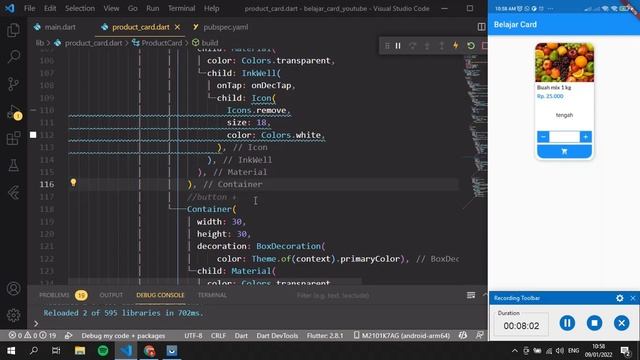Viewport: 640px width, 360px height.
Task: Open the Help menu
Action: point(211,8)
